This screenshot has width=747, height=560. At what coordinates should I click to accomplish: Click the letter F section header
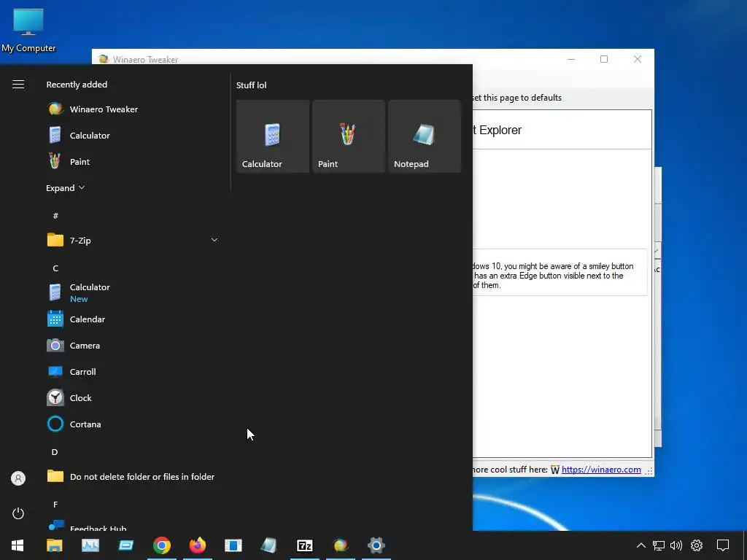55,505
